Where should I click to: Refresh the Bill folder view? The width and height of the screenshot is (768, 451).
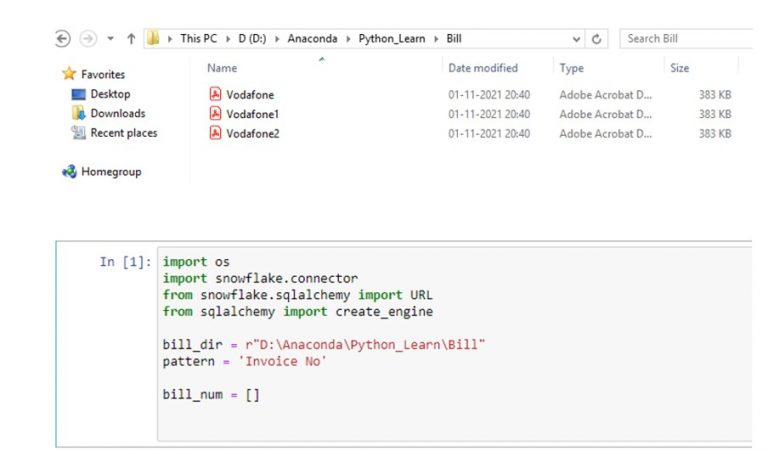597,39
